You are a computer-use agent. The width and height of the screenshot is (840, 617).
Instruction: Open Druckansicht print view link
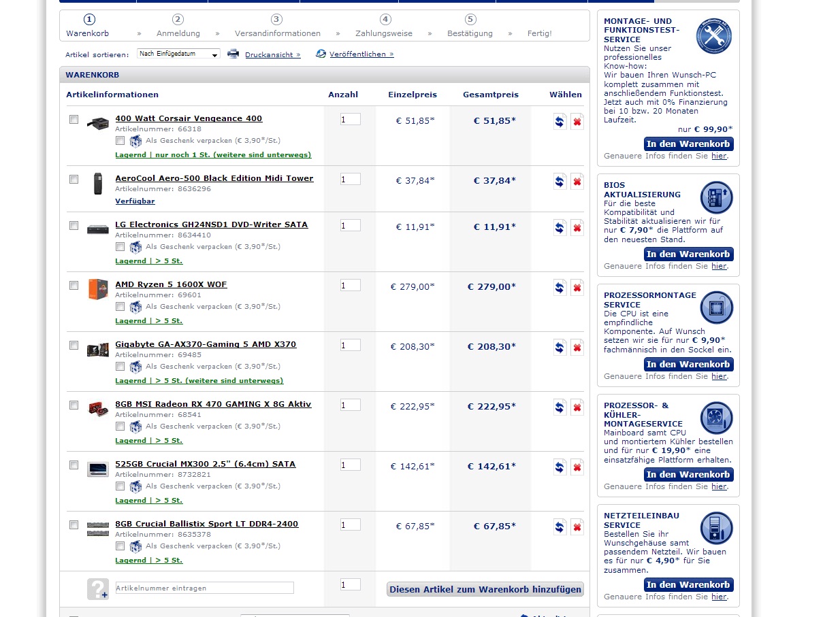[272, 54]
